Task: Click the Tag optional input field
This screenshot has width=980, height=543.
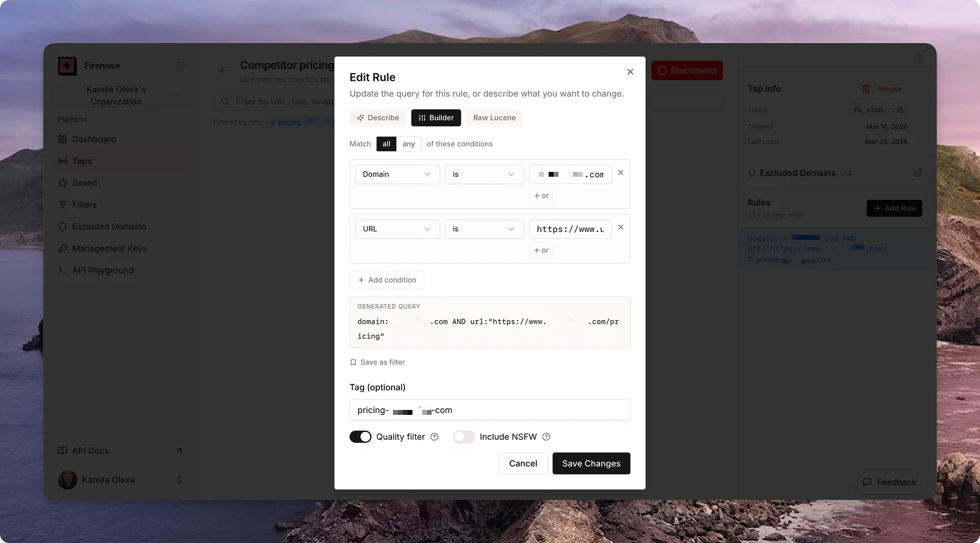Action: [x=490, y=410]
